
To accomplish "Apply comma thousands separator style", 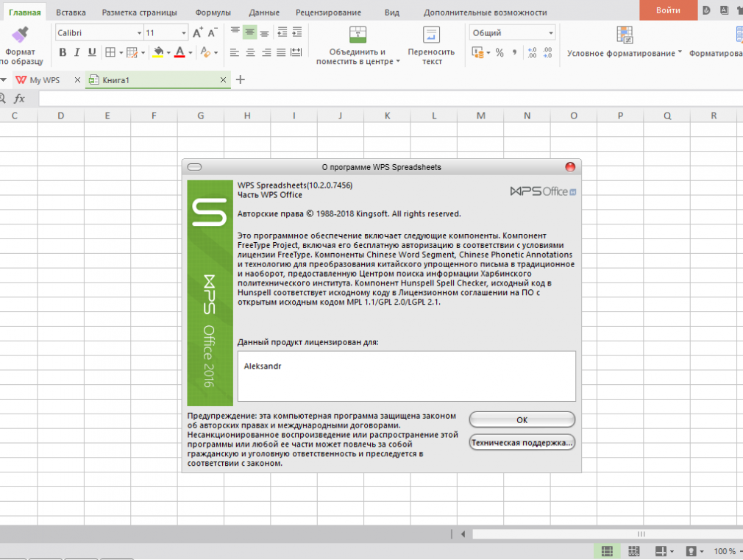I will pos(515,53).
